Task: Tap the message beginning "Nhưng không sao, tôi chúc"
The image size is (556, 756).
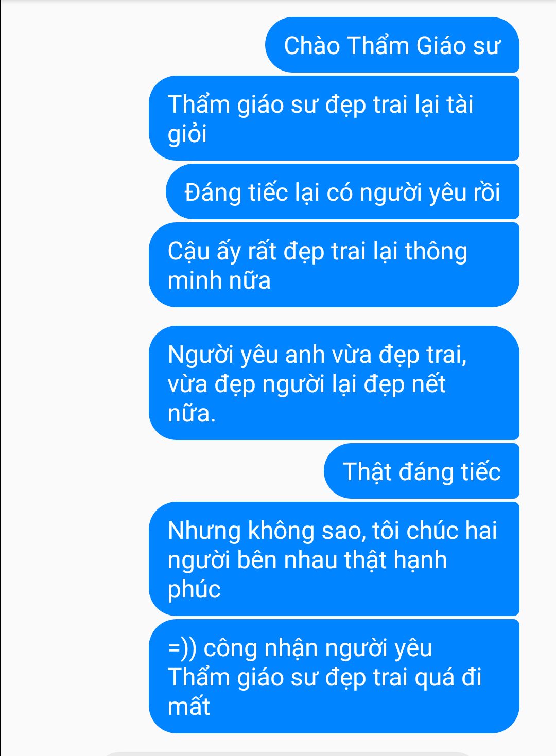Action: click(334, 559)
